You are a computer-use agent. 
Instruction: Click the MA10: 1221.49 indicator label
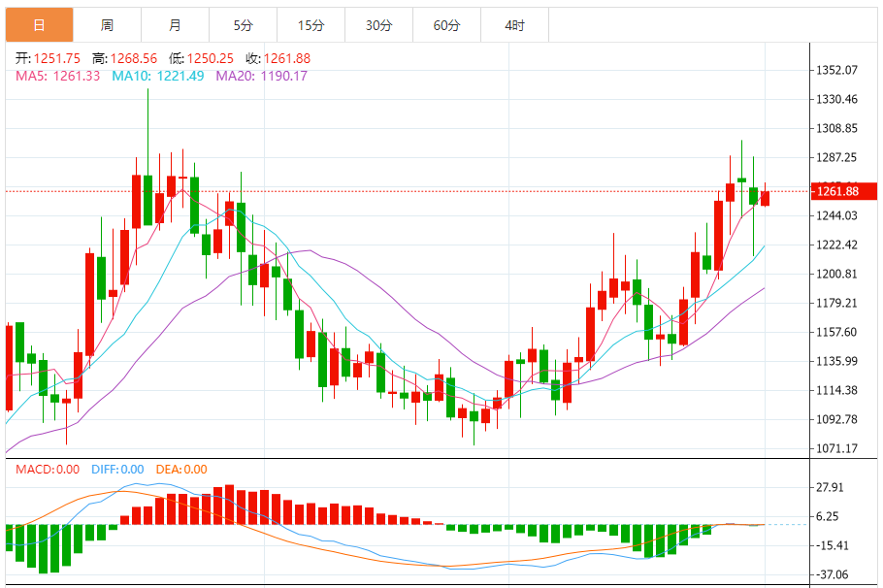(x=157, y=76)
